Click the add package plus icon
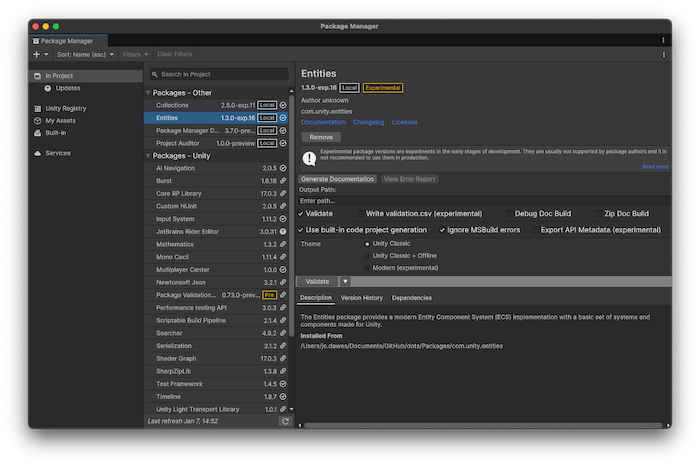 (36, 54)
